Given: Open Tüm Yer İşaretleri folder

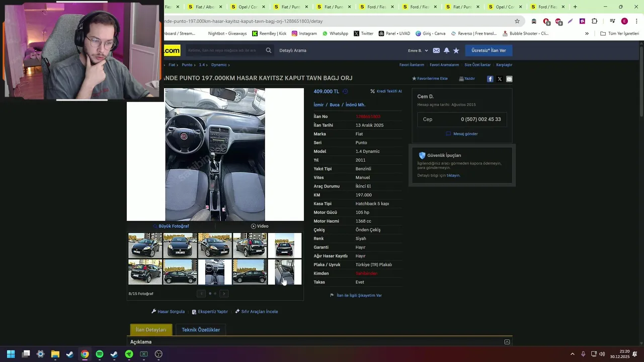Looking at the screenshot, I should pyautogui.click(x=619, y=34).
